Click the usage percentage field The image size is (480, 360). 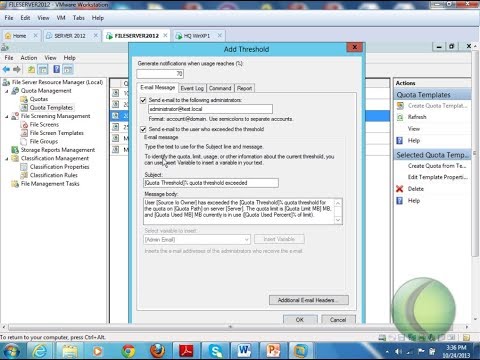[160, 74]
